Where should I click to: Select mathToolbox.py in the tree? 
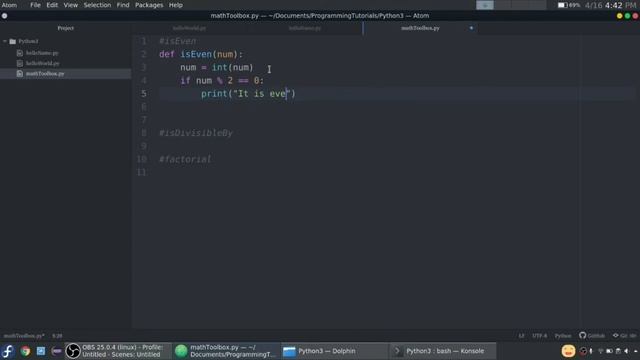pyautogui.click(x=65, y=74)
